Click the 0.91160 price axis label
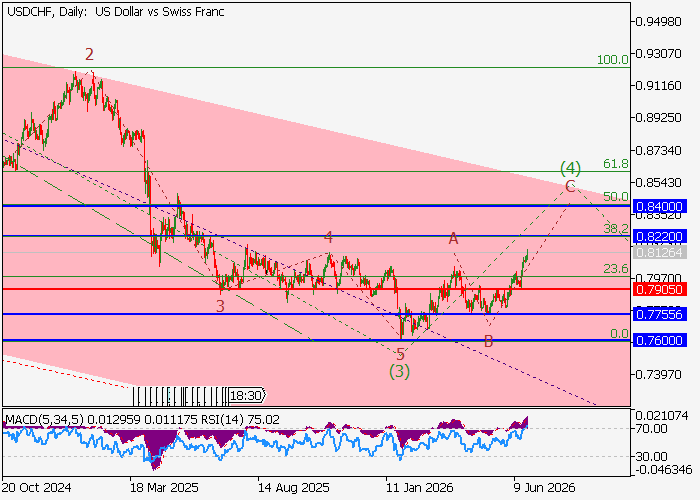The height and width of the screenshot is (500, 700). (658, 85)
